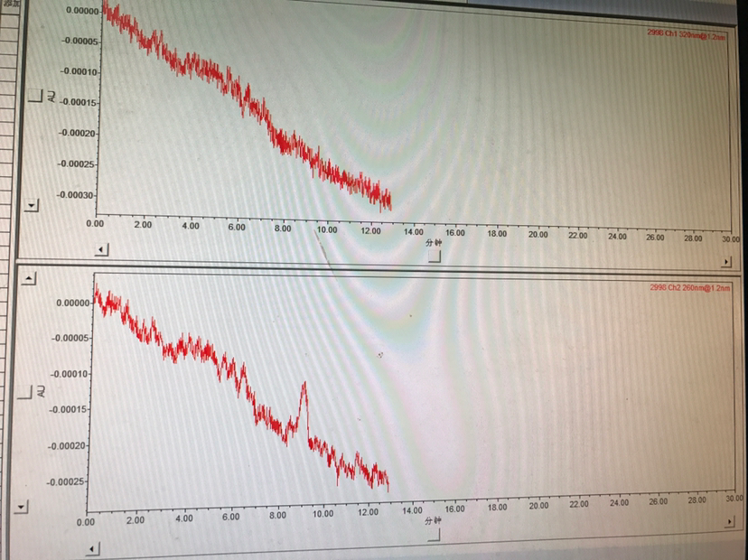The image size is (748, 560).
Task: Click the square button below 分钟 on Ch1 plot
Action: click(435, 257)
